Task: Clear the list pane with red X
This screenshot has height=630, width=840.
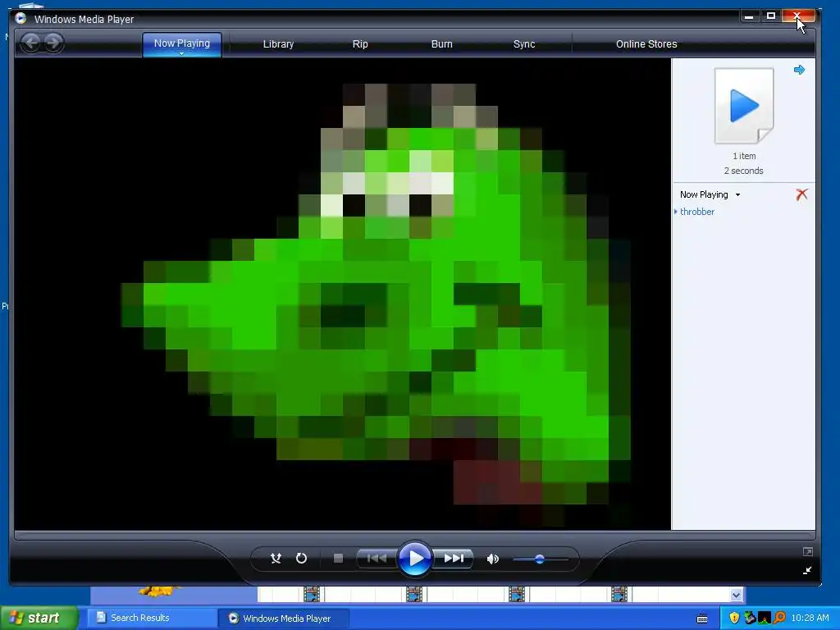Action: click(x=801, y=194)
